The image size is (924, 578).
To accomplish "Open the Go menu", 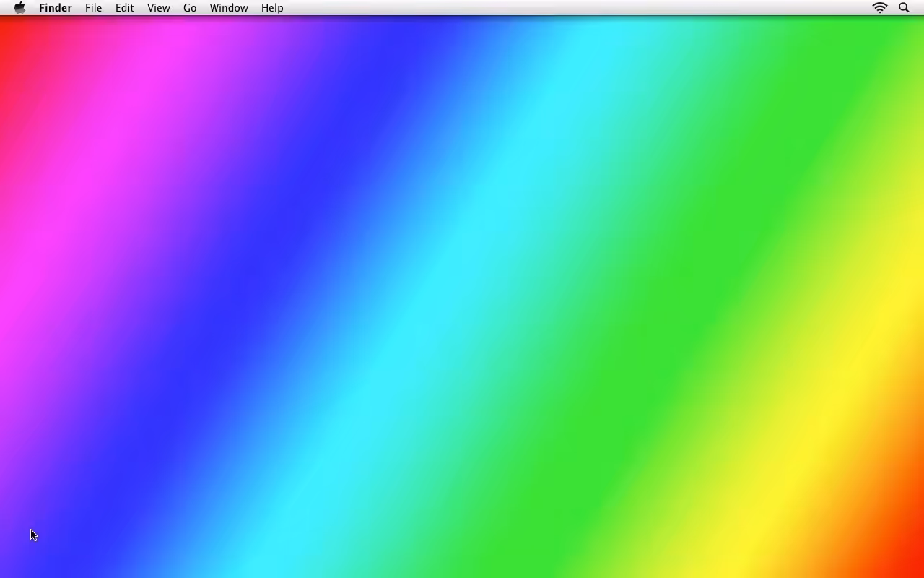I will pos(190,8).
